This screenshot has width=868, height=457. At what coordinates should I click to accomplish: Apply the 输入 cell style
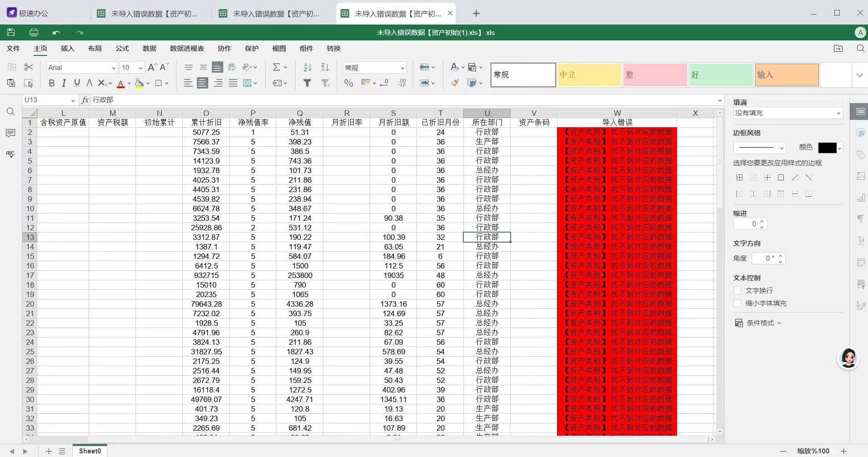[786, 75]
